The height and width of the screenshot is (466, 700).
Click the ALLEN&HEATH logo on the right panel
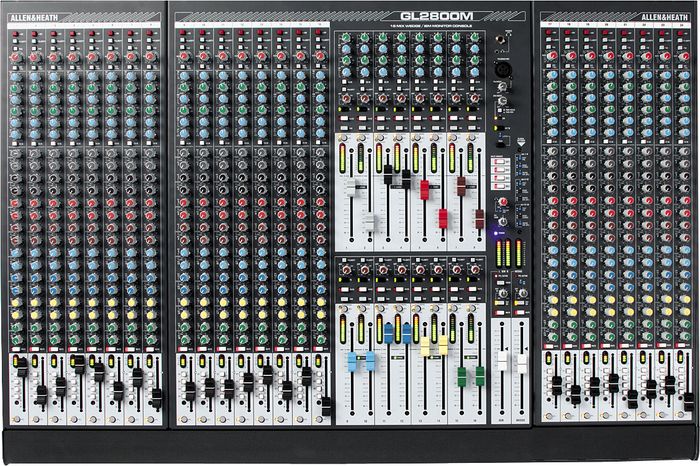(x=665, y=17)
